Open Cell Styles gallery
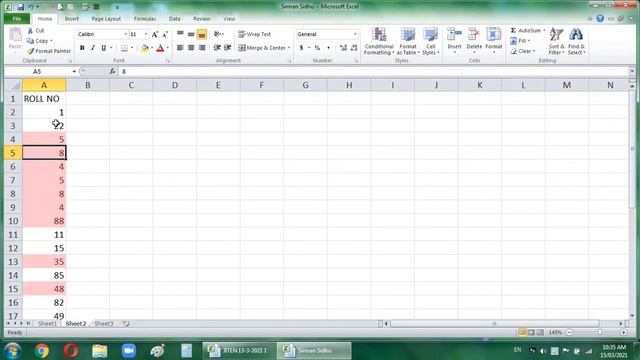Image resolution: width=640 pixels, height=360 pixels. [430, 41]
